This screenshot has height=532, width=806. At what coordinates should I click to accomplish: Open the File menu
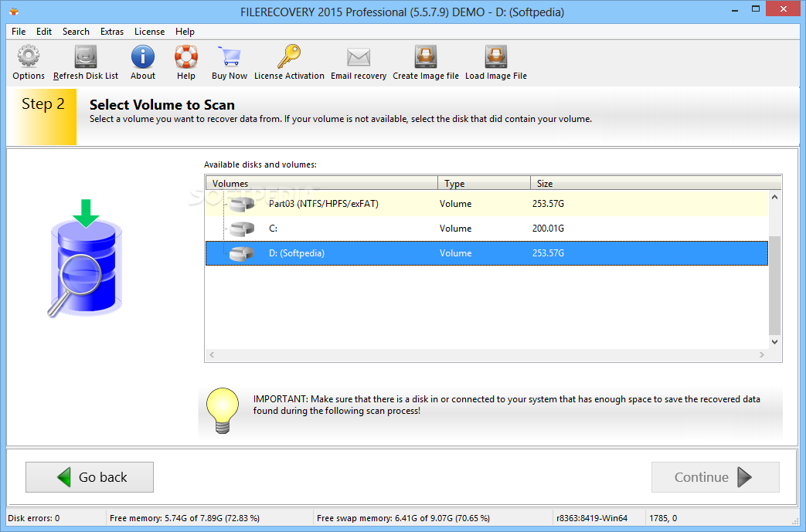pos(19,32)
